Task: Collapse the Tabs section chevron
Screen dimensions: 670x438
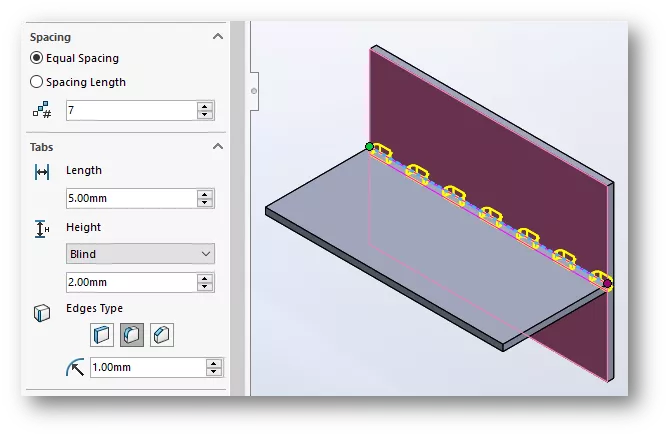Action: pyautogui.click(x=218, y=147)
